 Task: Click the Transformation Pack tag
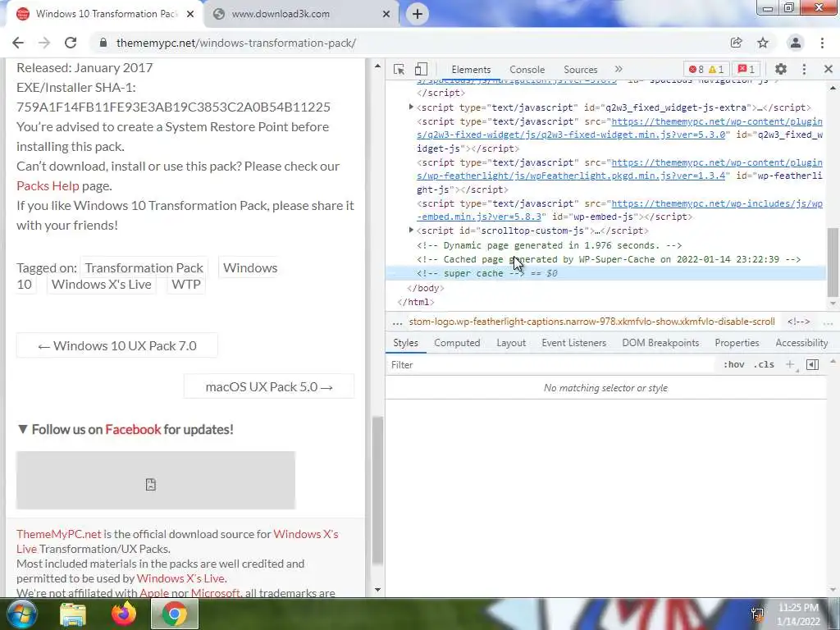pyautogui.click(x=144, y=267)
